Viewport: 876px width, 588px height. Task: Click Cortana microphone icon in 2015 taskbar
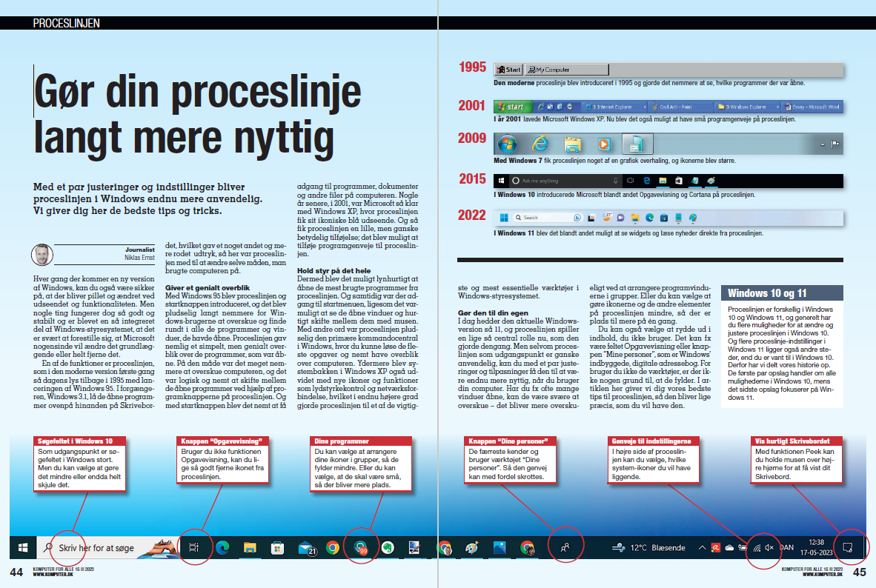pos(616,181)
